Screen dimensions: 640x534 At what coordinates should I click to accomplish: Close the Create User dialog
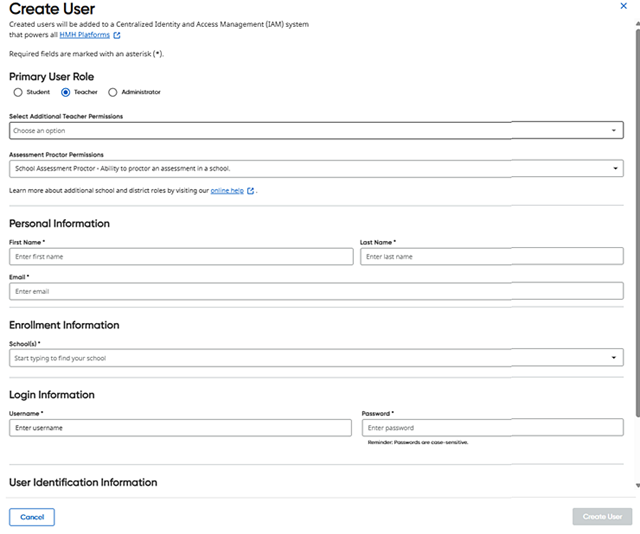(623, 6)
